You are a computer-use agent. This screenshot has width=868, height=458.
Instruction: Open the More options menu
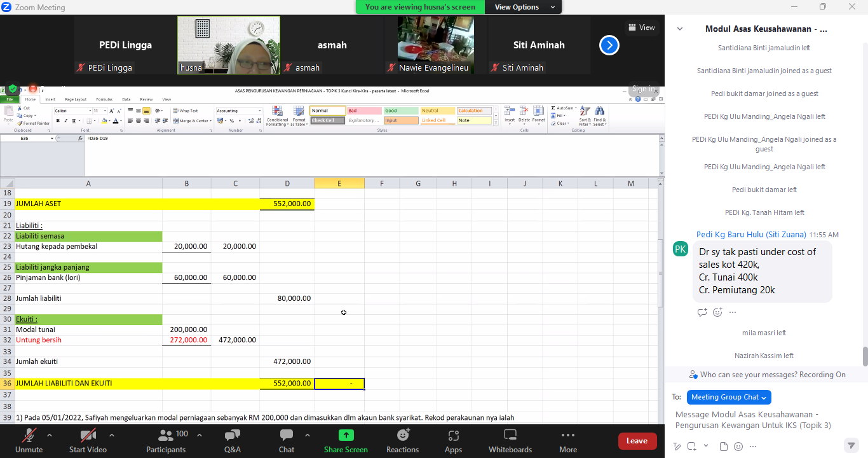pos(568,440)
